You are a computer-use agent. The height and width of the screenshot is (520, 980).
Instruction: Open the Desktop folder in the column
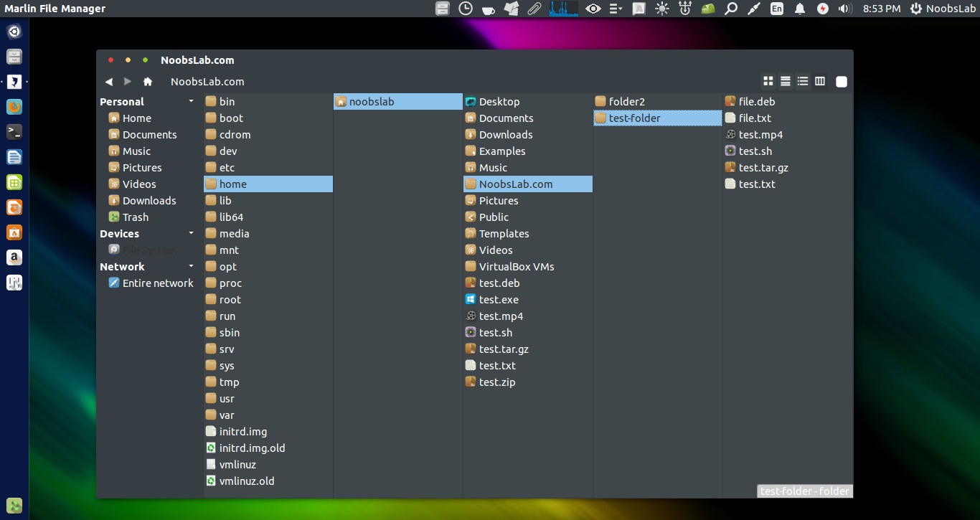528,102
